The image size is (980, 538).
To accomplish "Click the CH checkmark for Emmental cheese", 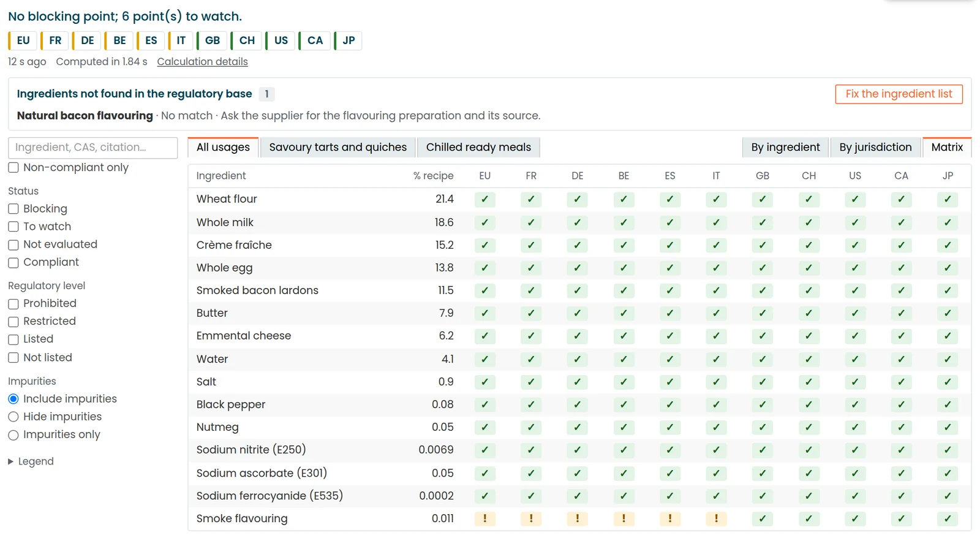I will pos(809,336).
